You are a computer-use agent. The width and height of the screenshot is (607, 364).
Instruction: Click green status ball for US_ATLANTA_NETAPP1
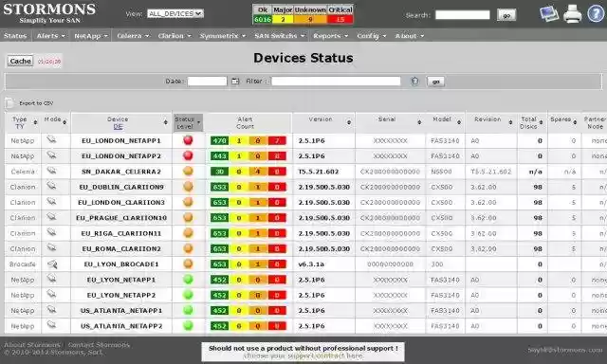(188, 310)
